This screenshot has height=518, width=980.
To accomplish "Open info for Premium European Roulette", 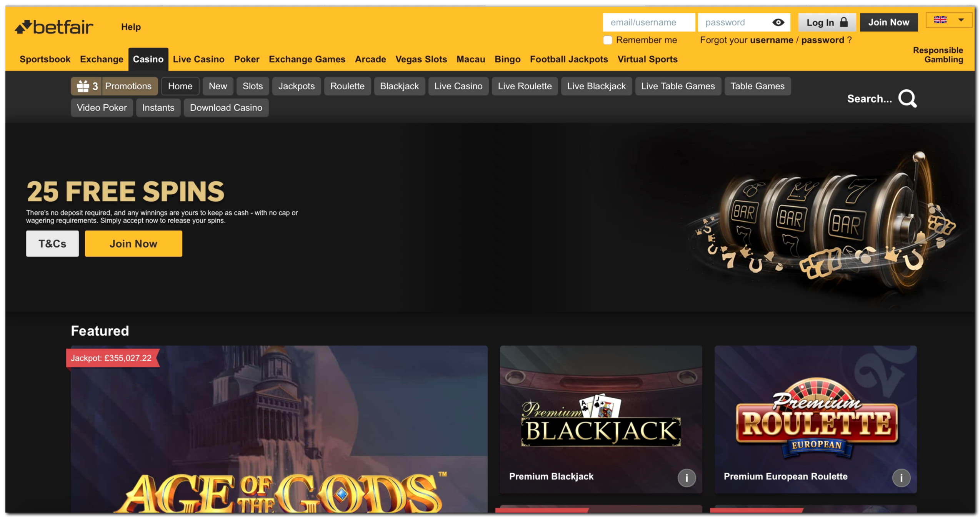I will [901, 478].
